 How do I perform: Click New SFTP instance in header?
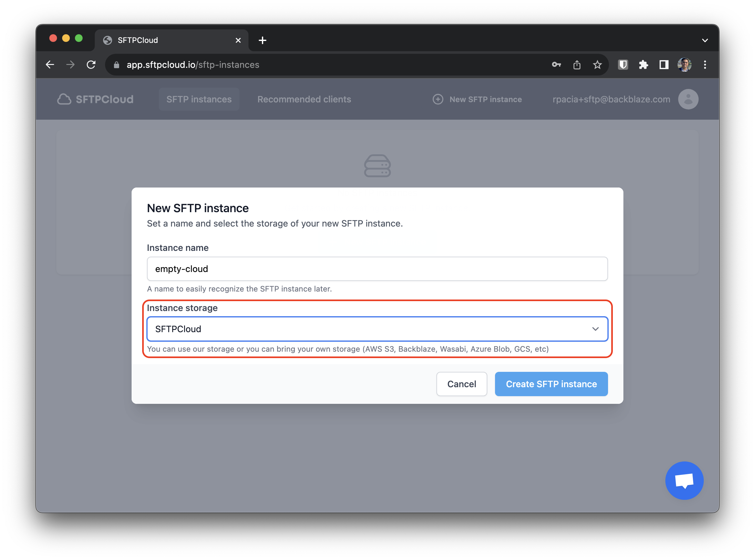tap(477, 99)
